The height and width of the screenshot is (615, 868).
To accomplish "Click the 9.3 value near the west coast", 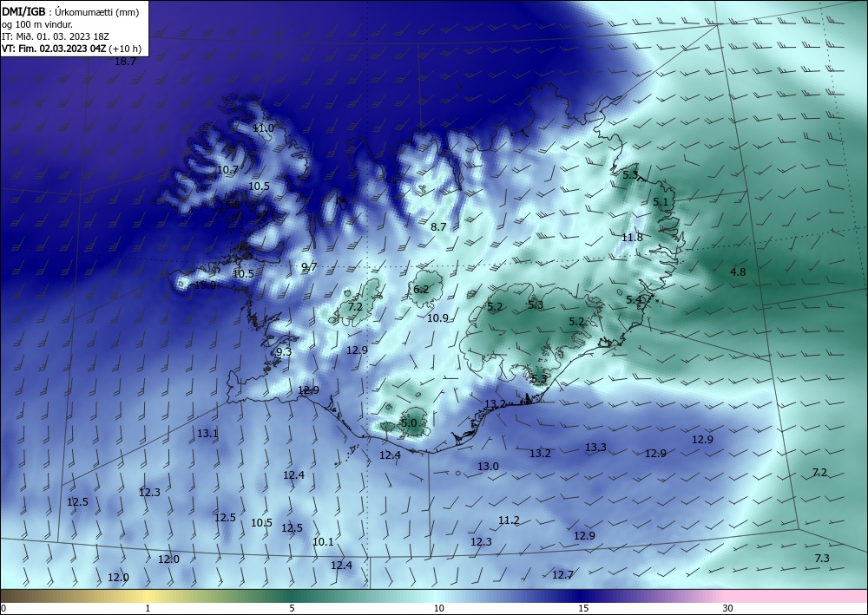I will (x=284, y=352).
